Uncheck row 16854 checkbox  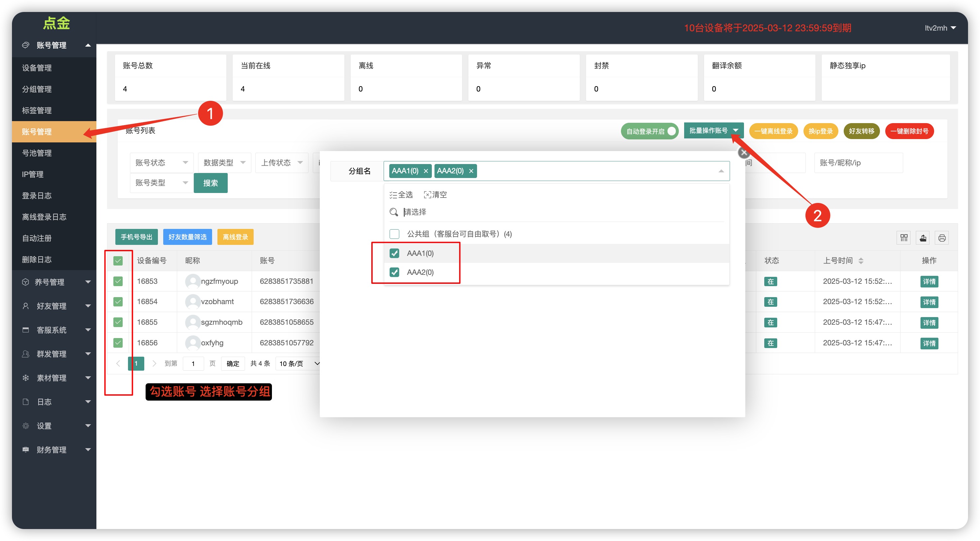(118, 301)
